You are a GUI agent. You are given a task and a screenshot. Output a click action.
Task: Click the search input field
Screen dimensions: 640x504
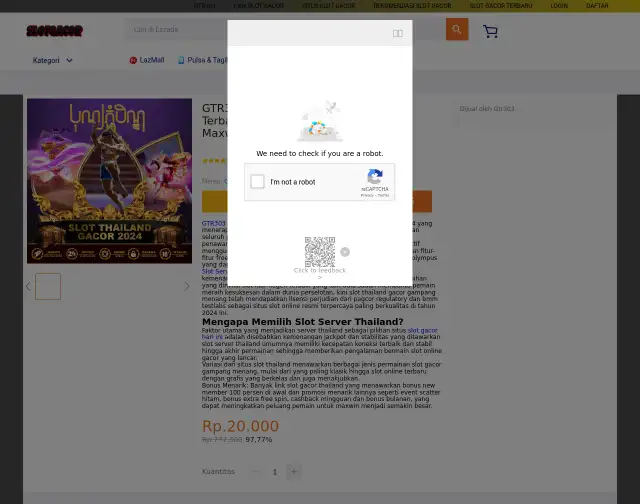coord(176,29)
